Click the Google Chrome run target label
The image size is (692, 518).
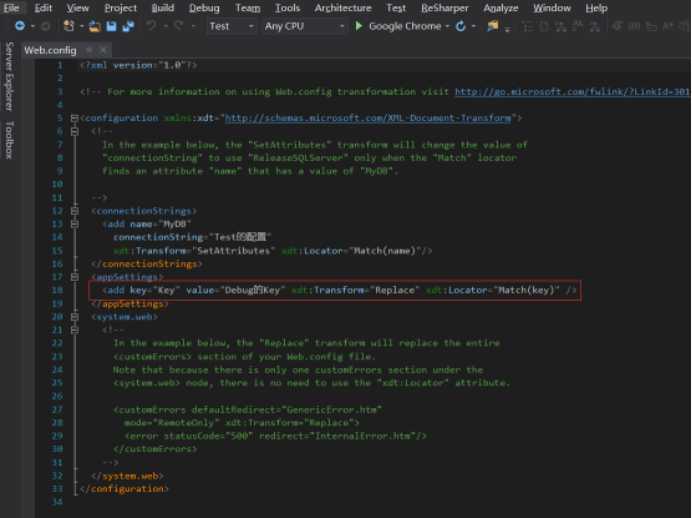point(405,26)
